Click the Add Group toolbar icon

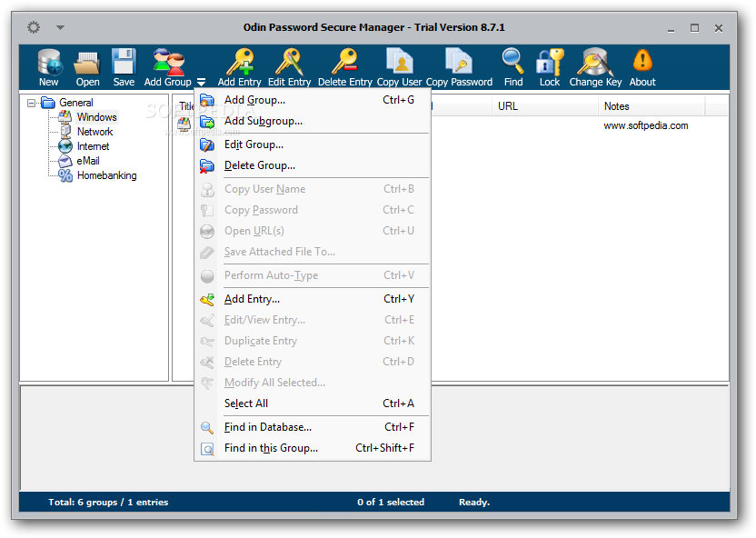click(168, 62)
